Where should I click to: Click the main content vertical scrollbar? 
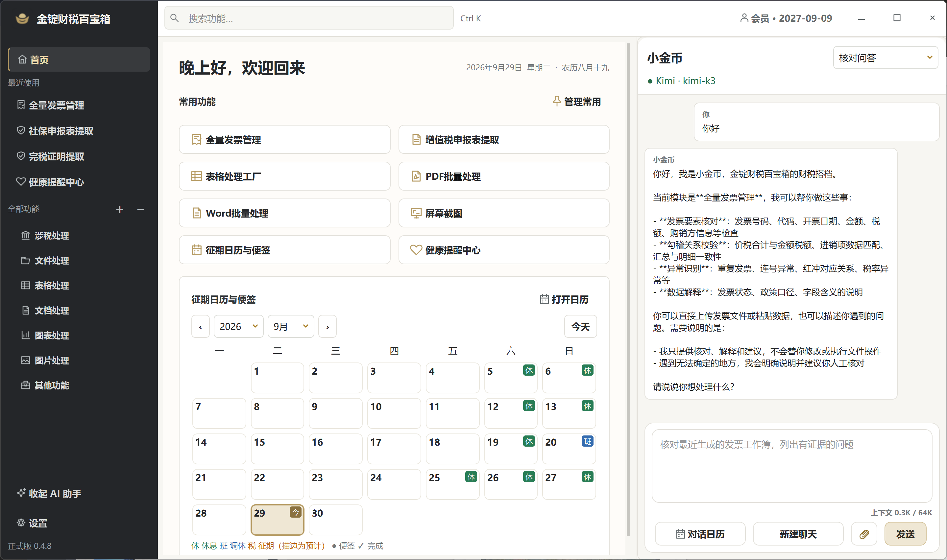coord(628,290)
